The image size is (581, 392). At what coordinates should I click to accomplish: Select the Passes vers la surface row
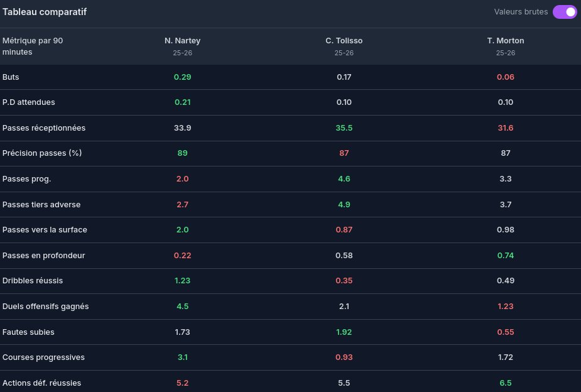pos(45,230)
